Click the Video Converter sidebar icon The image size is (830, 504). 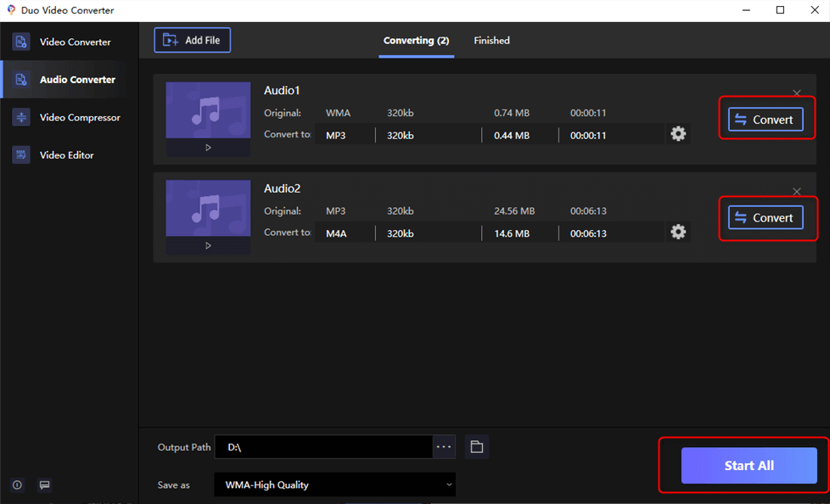click(x=21, y=42)
